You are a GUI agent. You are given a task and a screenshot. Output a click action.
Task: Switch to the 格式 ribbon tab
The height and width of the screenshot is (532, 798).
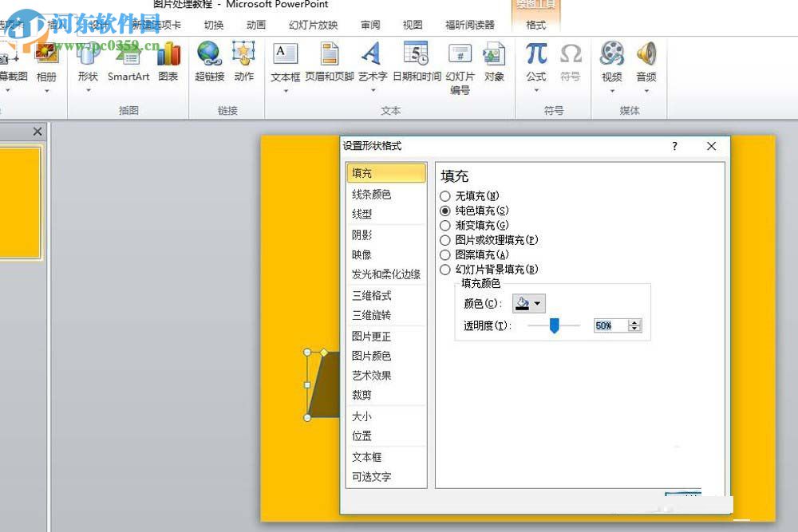(x=535, y=25)
